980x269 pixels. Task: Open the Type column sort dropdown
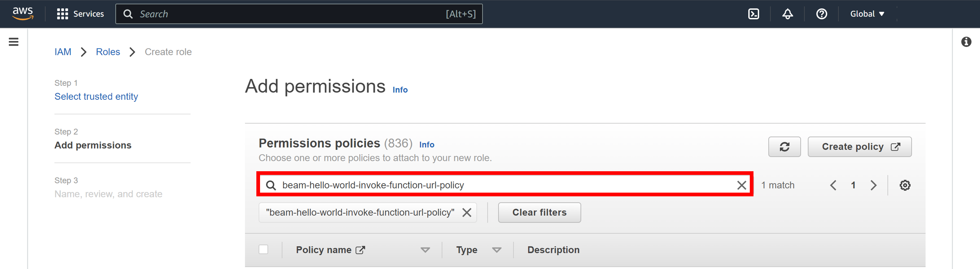[x=496, y=250]
